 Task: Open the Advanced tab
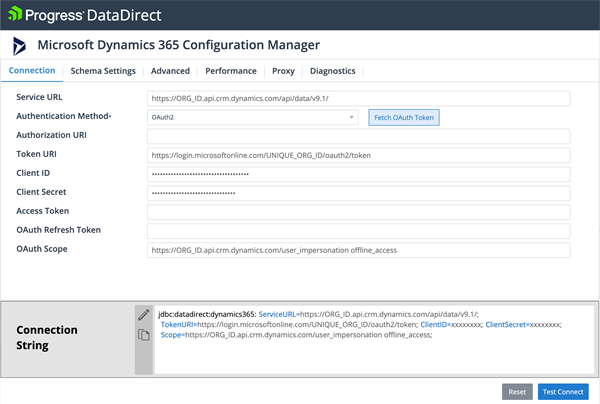coord(170,71)
